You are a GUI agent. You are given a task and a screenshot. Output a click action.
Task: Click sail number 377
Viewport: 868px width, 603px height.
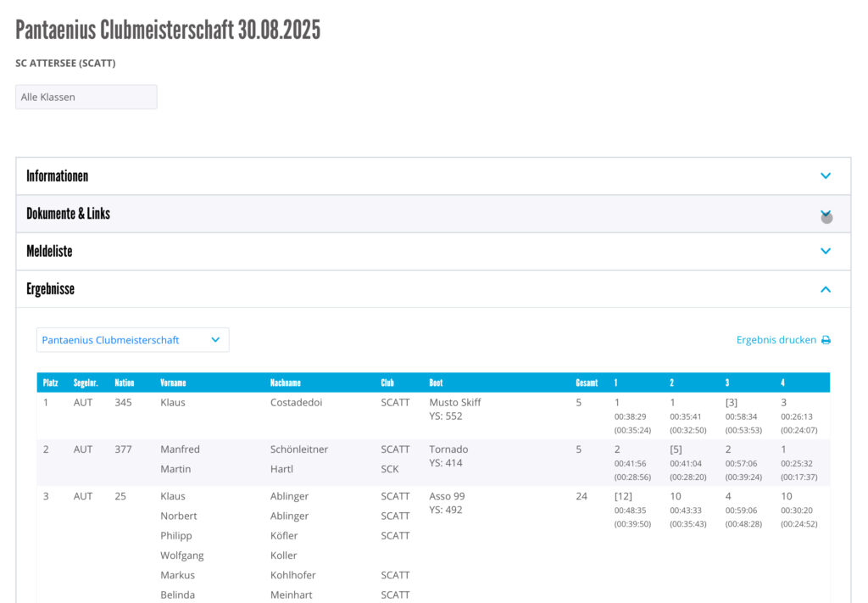(123, 449)
